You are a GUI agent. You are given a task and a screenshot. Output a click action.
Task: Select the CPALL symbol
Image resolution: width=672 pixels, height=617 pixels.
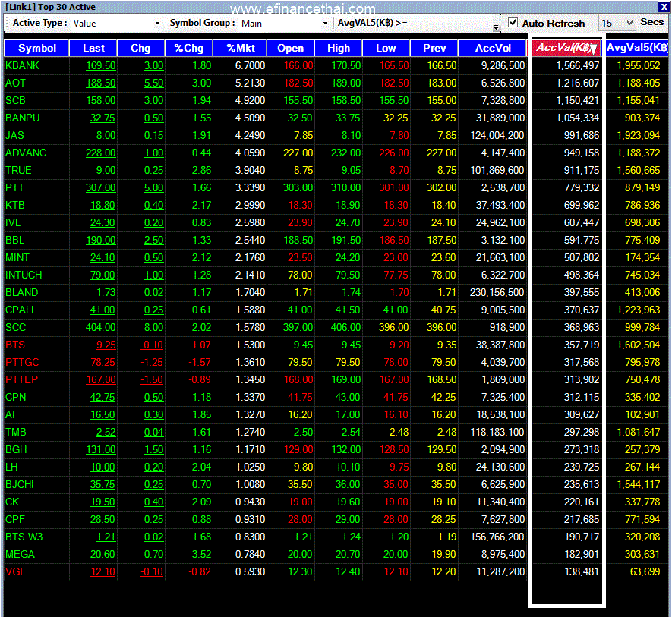(x=21, y=310)
